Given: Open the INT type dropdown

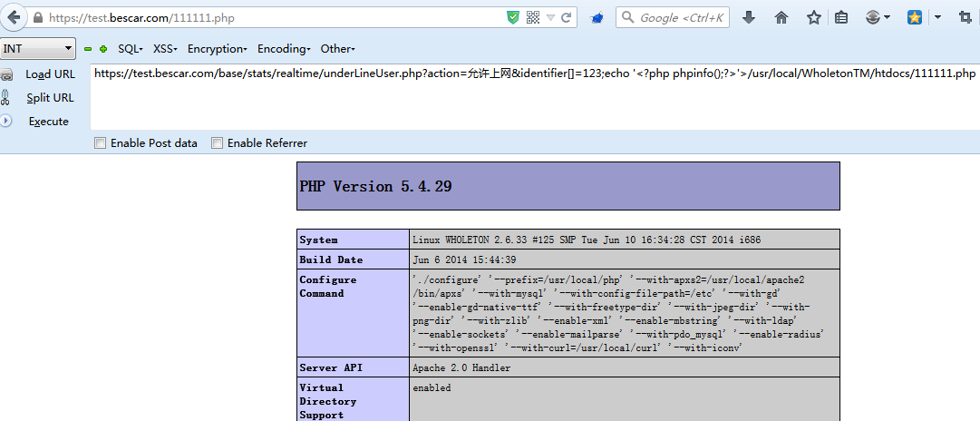Looking at the screenshot, I should [x=38, y=49].
